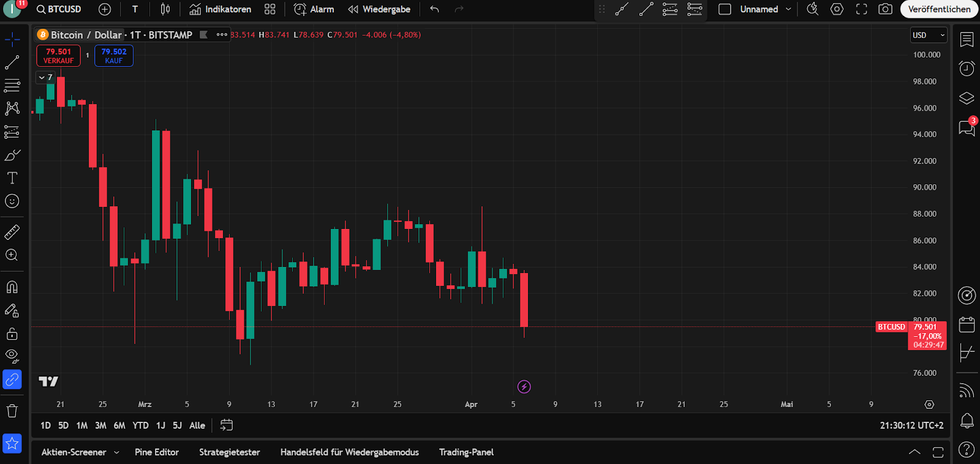Click the Veröffentlichen button
The height and width of the screenshot is (464, 980).
click(x=938, y=9)
